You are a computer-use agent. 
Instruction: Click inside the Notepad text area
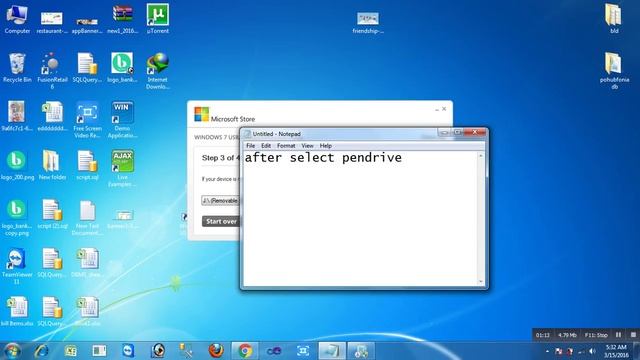tap(360, 218)
